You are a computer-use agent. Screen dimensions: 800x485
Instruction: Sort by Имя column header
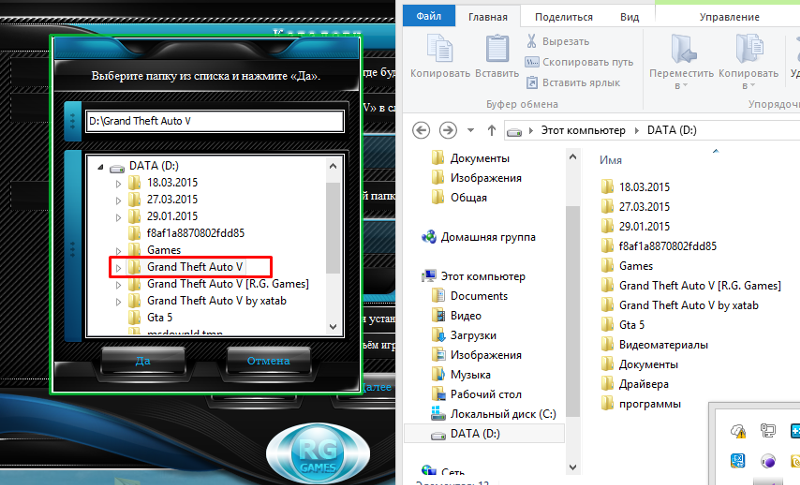pos(611,160)
